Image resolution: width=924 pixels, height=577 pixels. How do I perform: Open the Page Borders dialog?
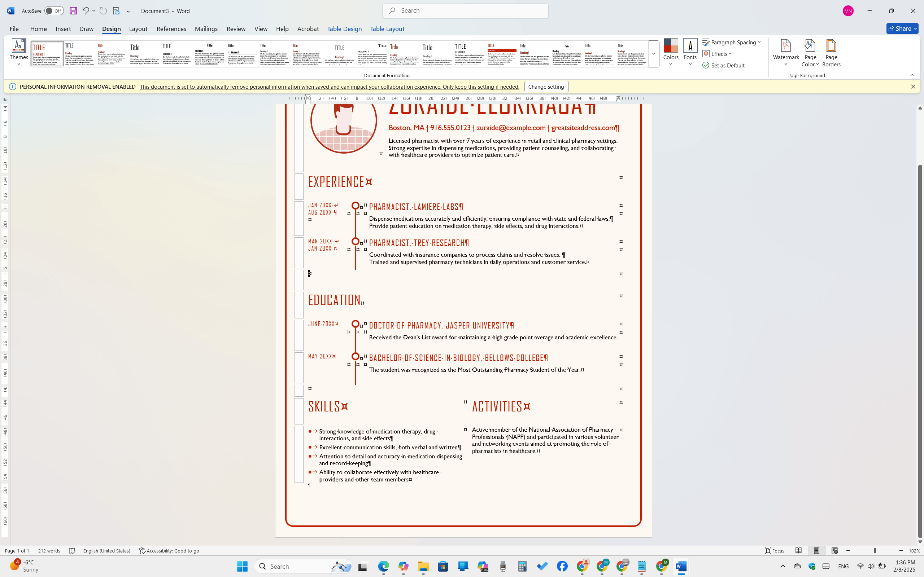pyautogui.click(x=831, y=53)
